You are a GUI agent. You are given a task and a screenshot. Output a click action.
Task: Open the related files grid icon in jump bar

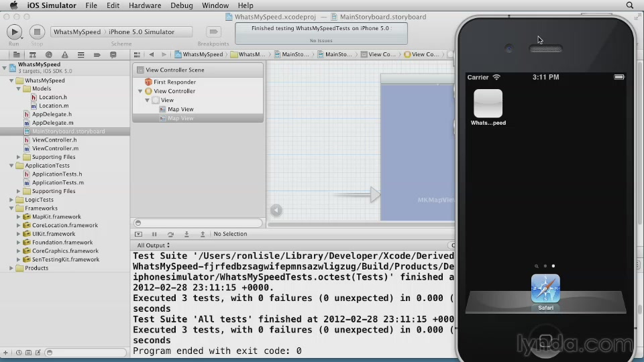tap(137, 54)
